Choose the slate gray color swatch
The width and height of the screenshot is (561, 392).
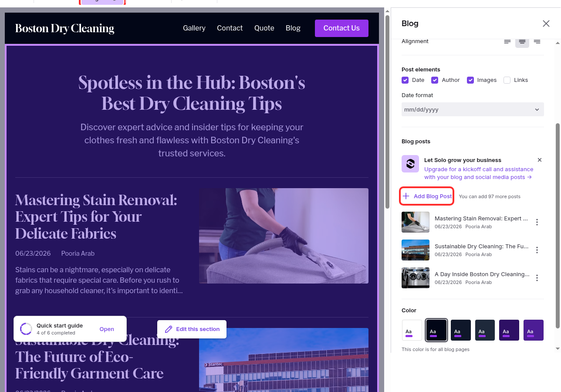[x=485, y=330]
